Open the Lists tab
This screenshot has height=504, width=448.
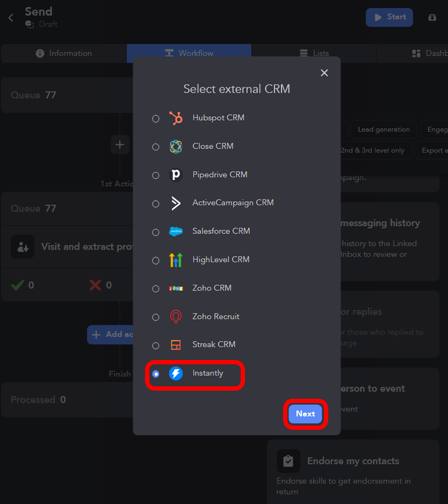click(314, 53)
